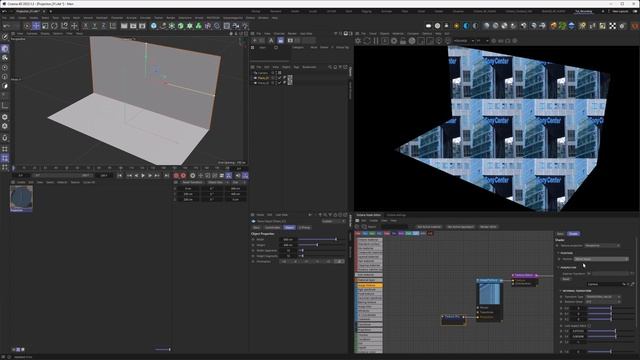Switch to the Phong tab in Attribute Manager
Image resolution: width=640 pixels, height=360 pixels.
[304, 227]
